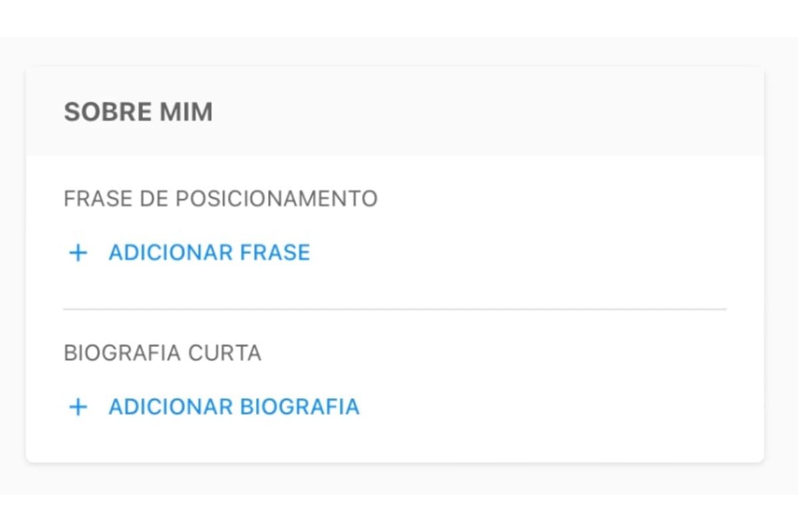The width and height of the screenshot is (798, 532).
Task: Select the SOBRE MIM section header
Action: point(138,112)
